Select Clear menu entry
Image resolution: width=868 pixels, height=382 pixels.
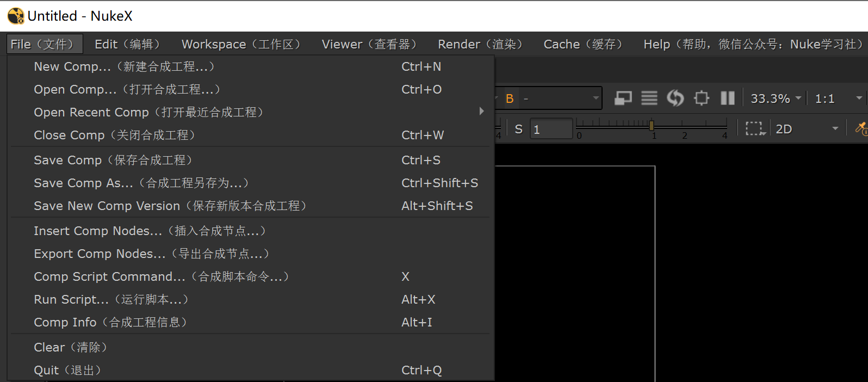(251, 347)
